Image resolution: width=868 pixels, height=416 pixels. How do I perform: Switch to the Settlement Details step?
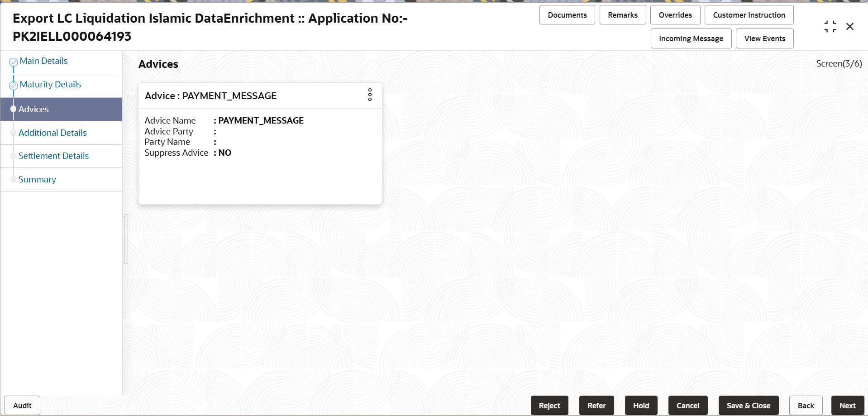(53, 156)
